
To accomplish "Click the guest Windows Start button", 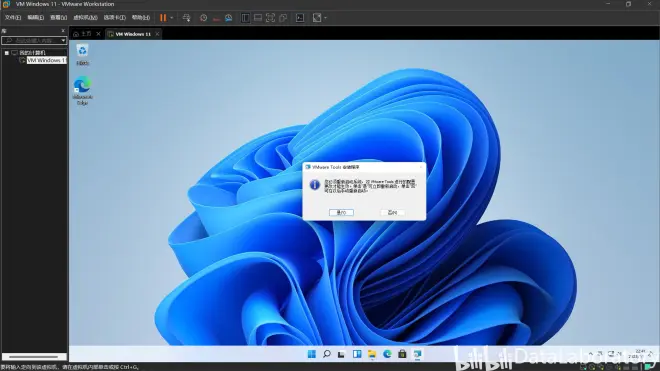I will (312, 354).
